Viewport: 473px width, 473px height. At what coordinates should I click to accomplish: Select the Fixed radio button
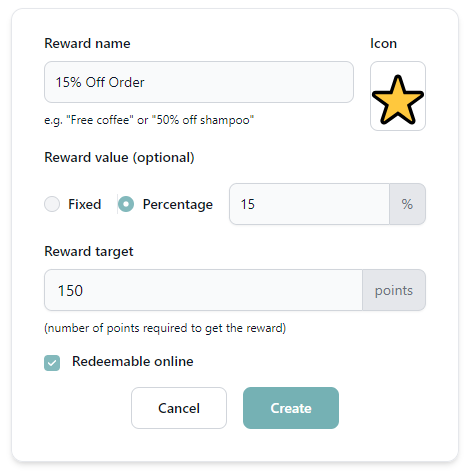[52, 204]
